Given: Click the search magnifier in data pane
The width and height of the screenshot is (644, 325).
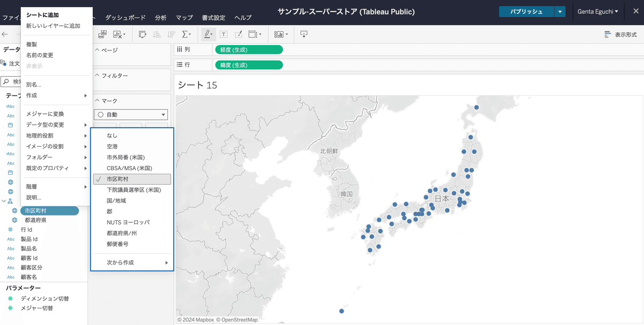Looking at the screenshot, I should [x=6, y=82].
